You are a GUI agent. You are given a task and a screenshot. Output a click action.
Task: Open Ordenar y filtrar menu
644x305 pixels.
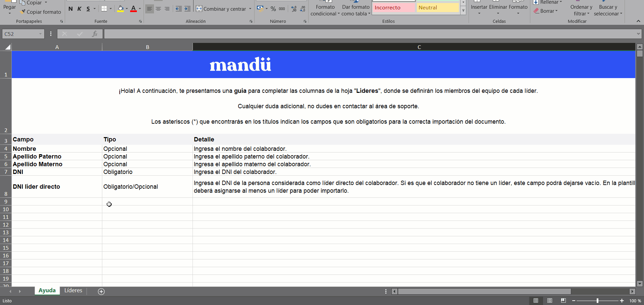point(581,10)
